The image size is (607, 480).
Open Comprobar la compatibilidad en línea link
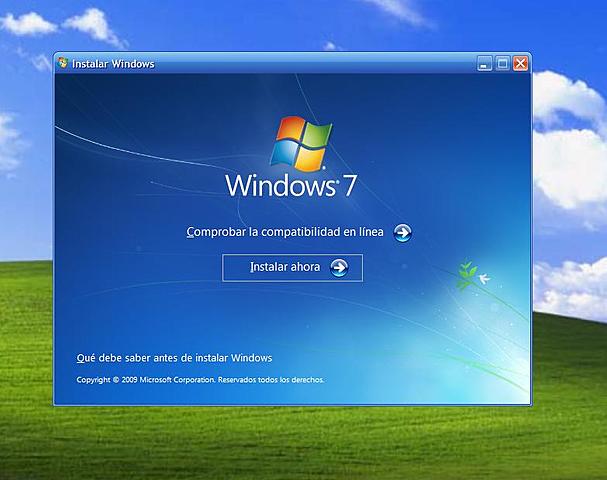[x=285, y=232]
